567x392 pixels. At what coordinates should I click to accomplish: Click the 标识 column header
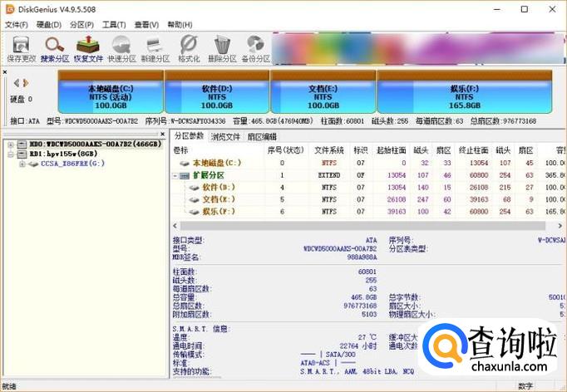click(x=361, y=150)
